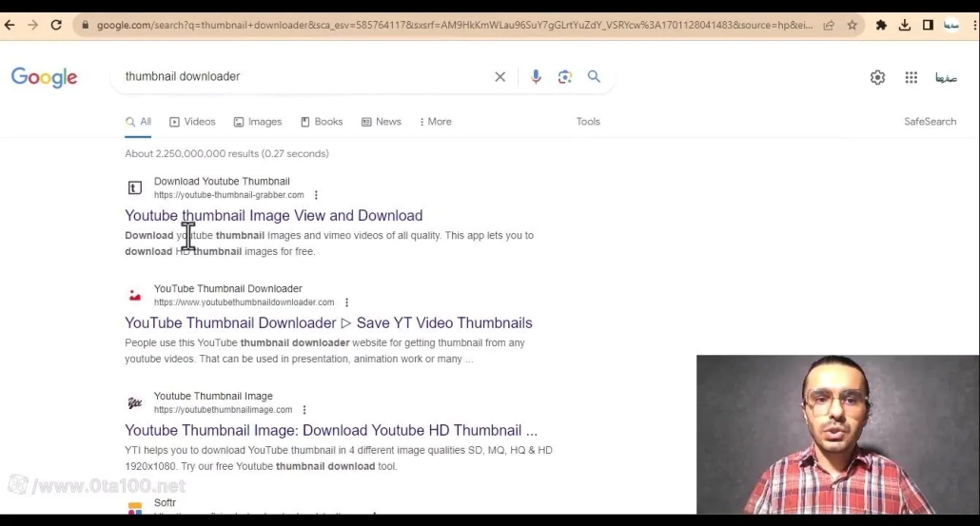Open the SafeSearch settings
This screenshot has width=980, height=526.
click(x=930, y=122)
